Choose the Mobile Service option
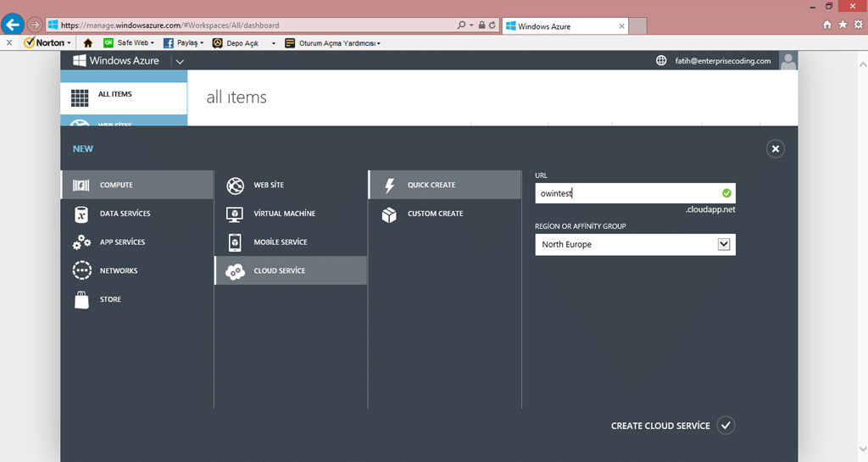 point(291,242)
